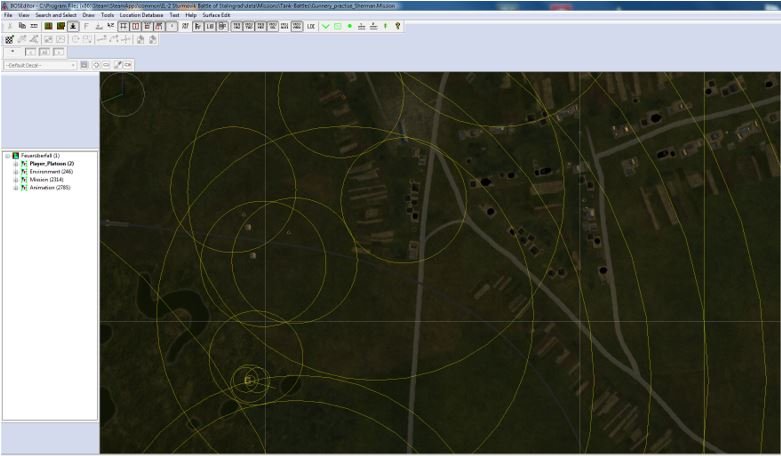Select the Animation (2785) tree entry

pos(50,187)
